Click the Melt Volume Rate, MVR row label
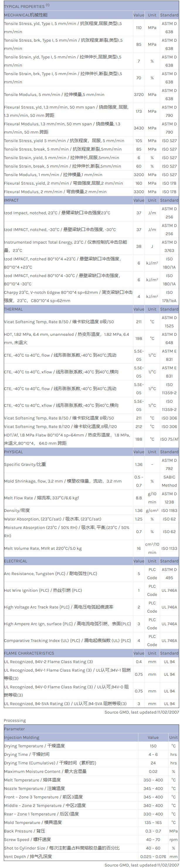Screen dimensions: 180x868 click(x=43, y=549)
